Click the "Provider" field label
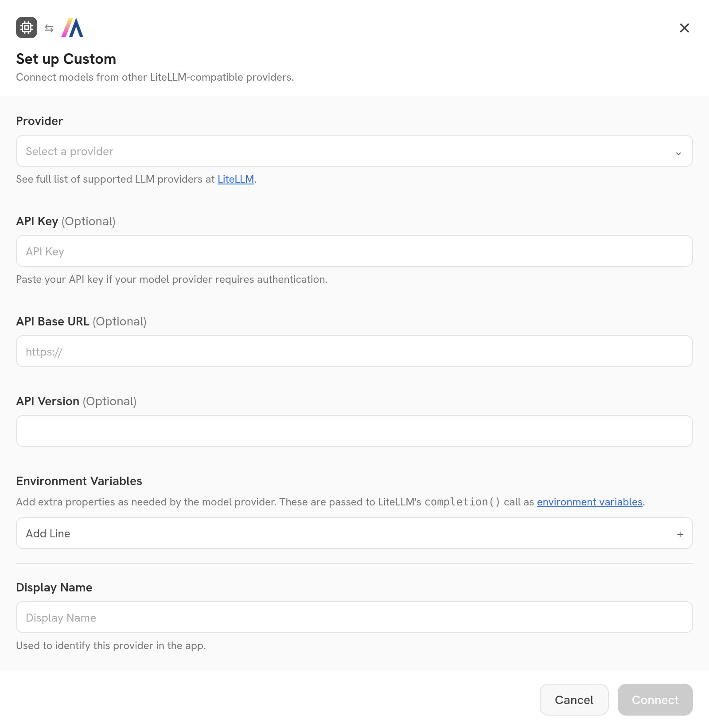 click(39, 121)
